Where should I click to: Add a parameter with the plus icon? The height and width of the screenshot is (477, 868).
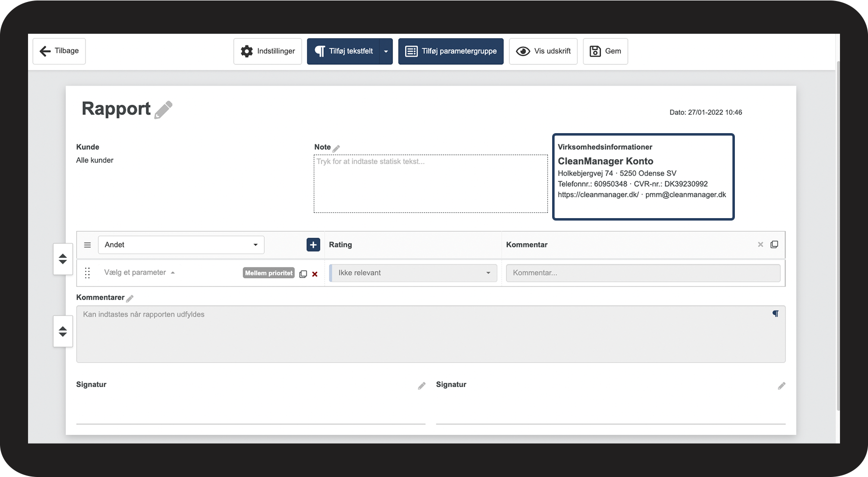[x=313, y=245]
